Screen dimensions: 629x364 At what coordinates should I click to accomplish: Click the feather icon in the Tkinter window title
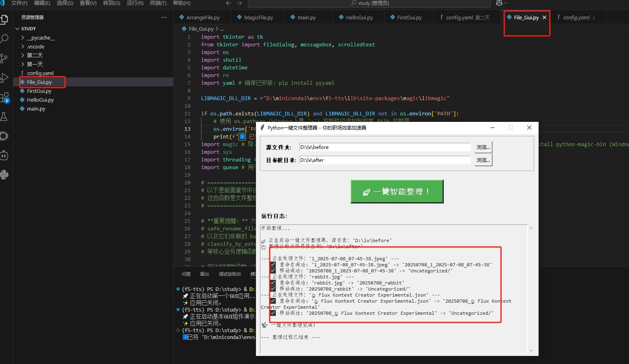point(263,128)
